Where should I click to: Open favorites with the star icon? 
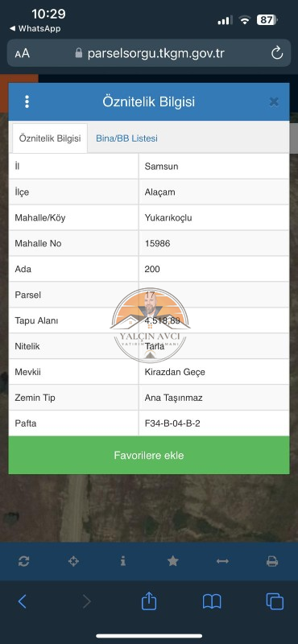(173, 561)
